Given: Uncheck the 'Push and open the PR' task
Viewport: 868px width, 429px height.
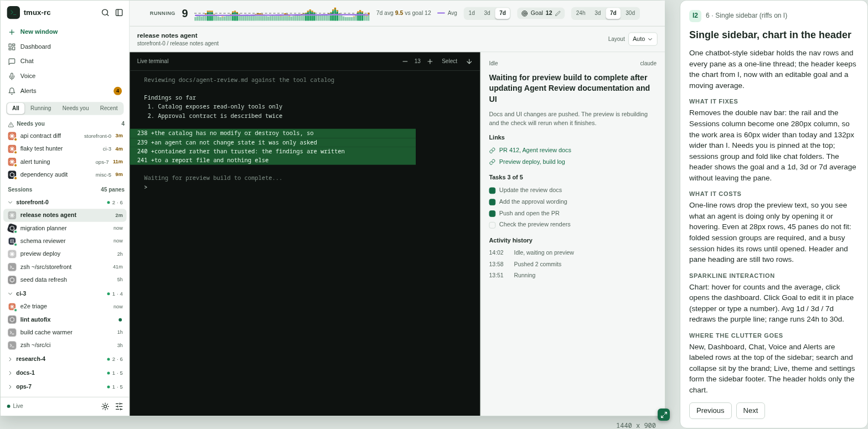Looking at the screenshot, I should (492, 214).
